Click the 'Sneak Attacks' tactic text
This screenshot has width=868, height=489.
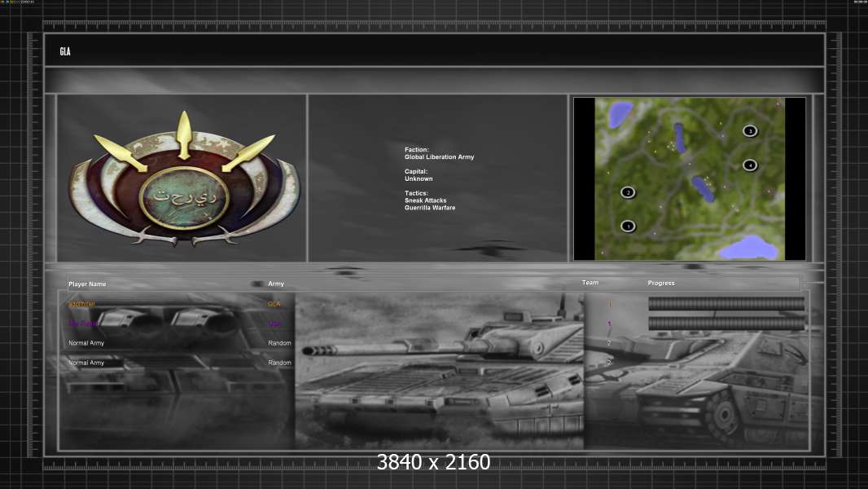(425, 200)
